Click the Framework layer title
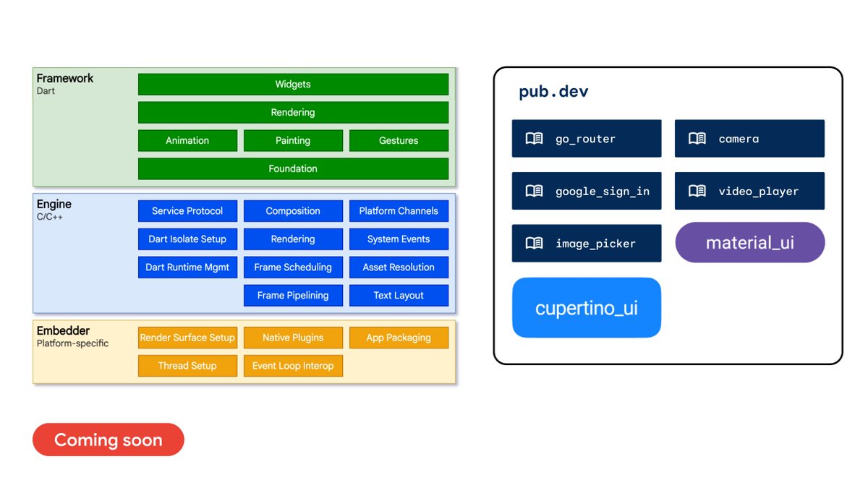 point(65,78)
